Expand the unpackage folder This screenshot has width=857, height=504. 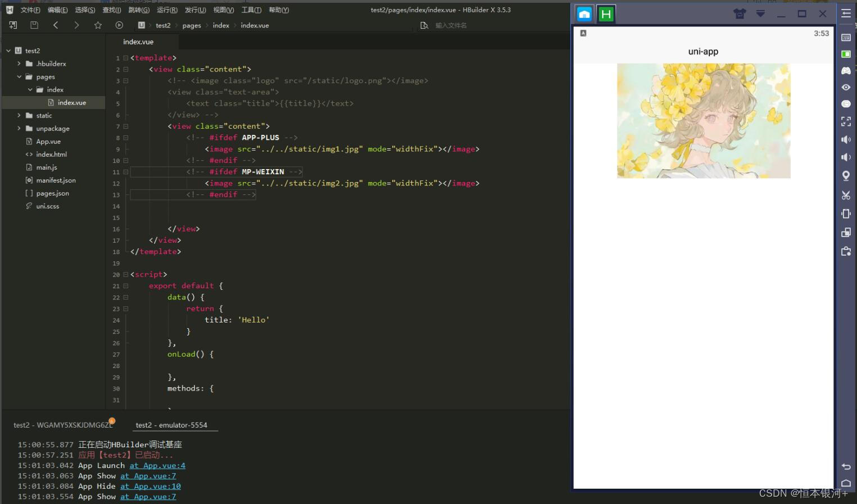tap(19, 128)
